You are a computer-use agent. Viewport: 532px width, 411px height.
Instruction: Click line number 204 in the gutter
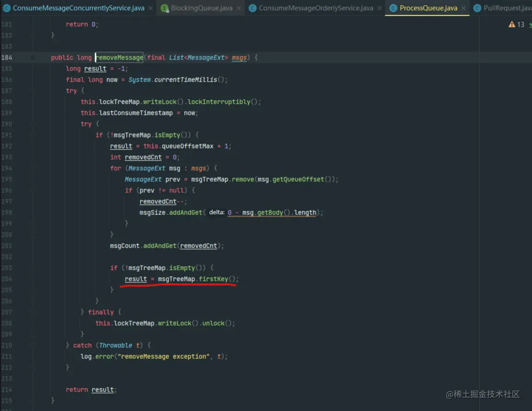(x=6, y=279)
